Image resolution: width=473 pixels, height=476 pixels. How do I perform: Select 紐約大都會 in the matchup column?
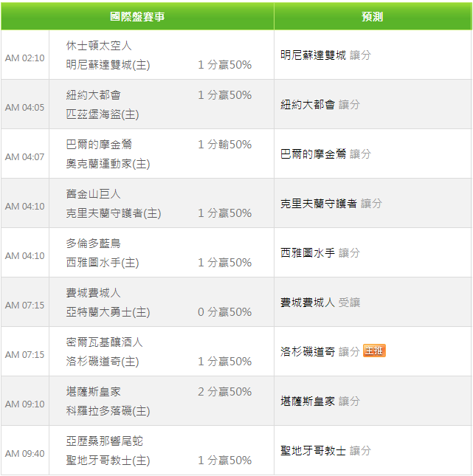94,95
